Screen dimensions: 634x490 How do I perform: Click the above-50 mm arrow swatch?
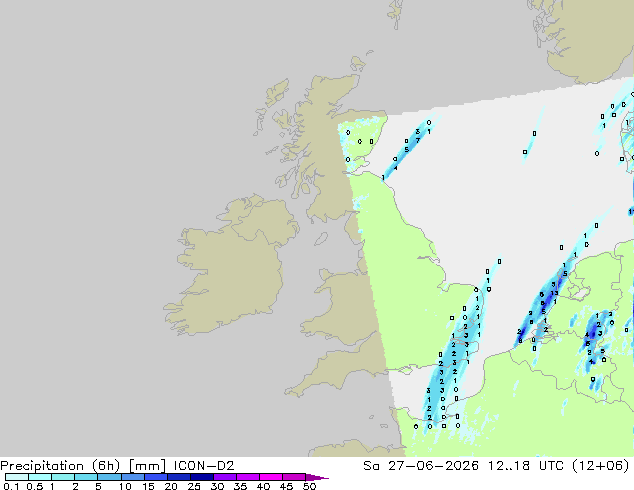[x=316, y=477]
